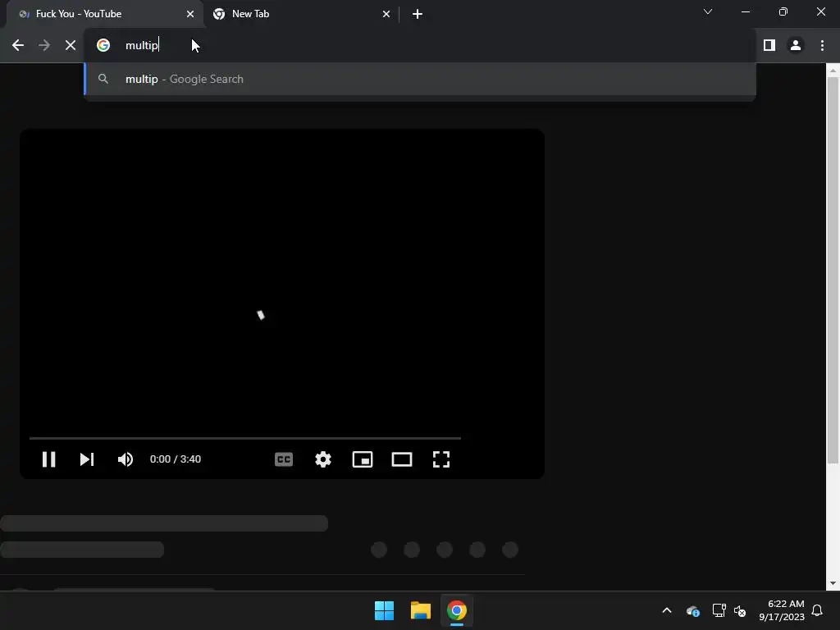The height and width of the screenshot is (630, 840).
Task: Open the video settings gear
Action: [323, 459]
